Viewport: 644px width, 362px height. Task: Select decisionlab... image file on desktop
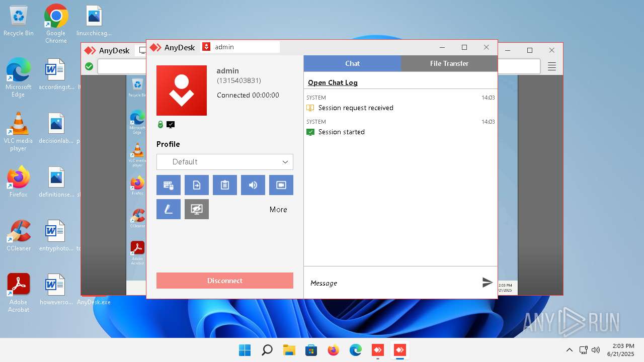[x=56, y=129]
